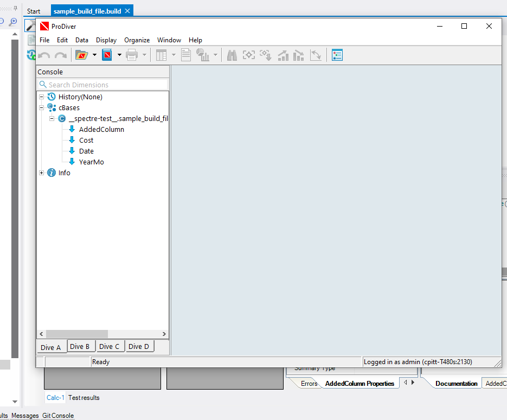Open the Organize menu
This screenshot has width=507, height=420.
pos(137,40)
